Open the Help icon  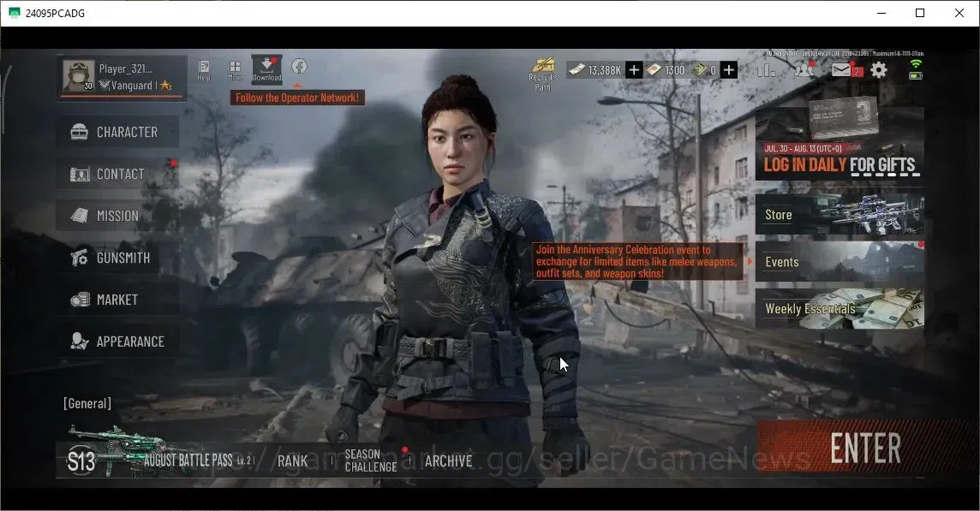(x=204, y=70)
